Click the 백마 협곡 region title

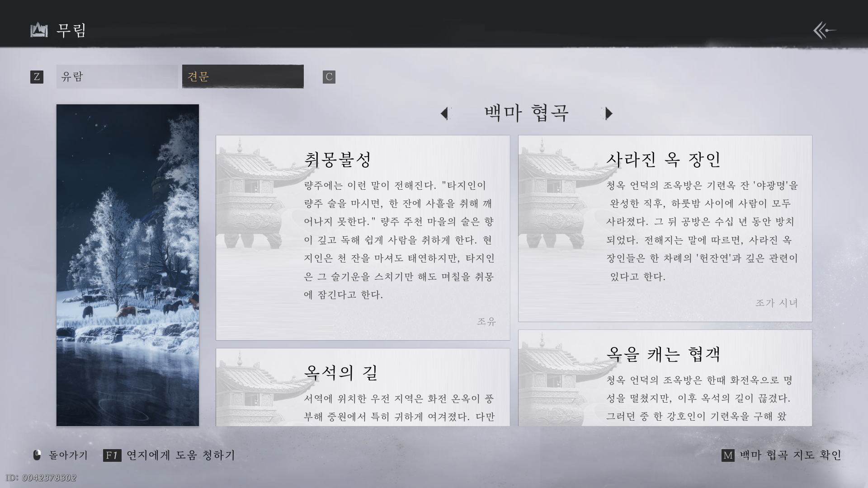(527, 113)
